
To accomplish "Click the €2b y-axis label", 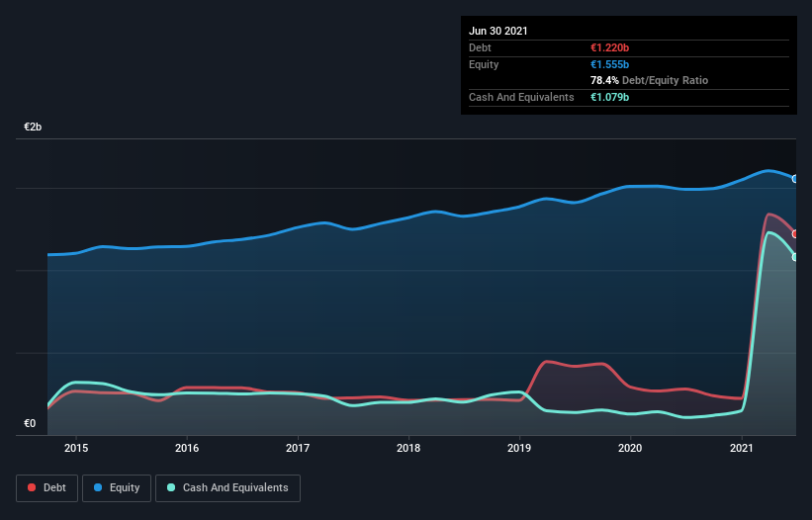I will [x=33, y=128].
